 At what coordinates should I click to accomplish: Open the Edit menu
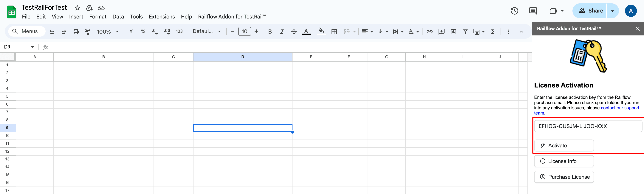click(x=41, y=17)
